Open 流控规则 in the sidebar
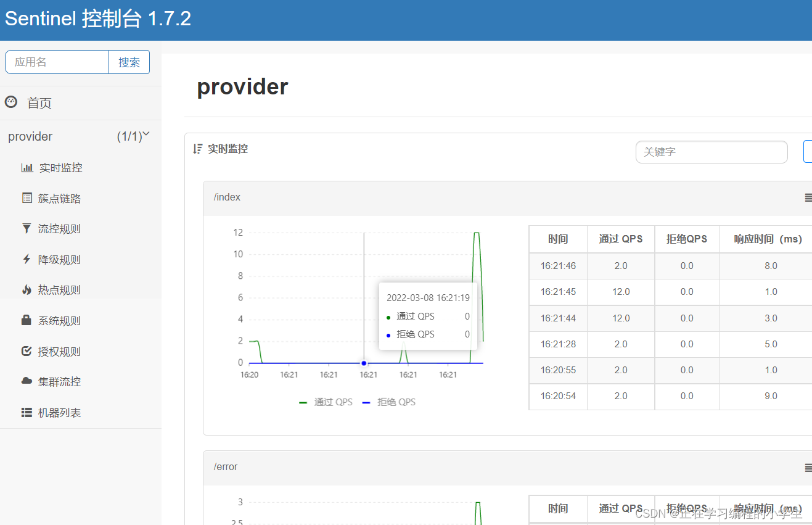This screenshot has height=525, width=812. click(x=59, y=229)
